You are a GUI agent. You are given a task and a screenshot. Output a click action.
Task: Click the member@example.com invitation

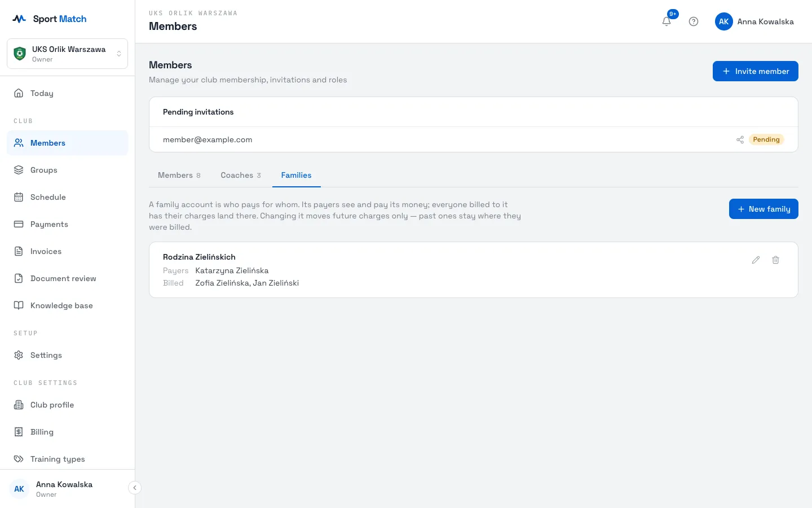pyautogui.click(x=208, y=139)
